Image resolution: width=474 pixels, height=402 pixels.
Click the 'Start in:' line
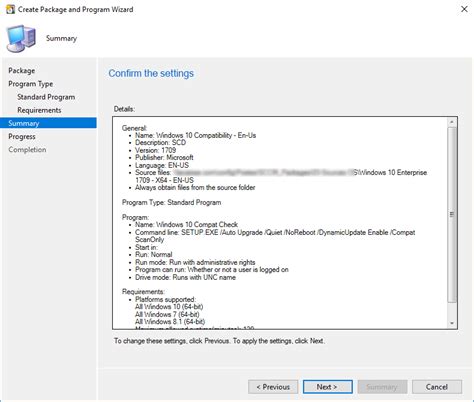[146, 247]
